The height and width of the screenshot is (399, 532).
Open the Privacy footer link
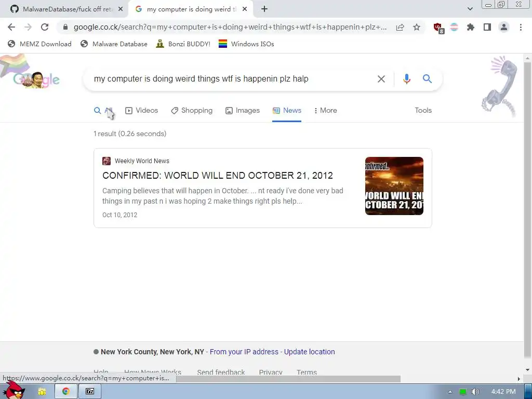(270, 372)
